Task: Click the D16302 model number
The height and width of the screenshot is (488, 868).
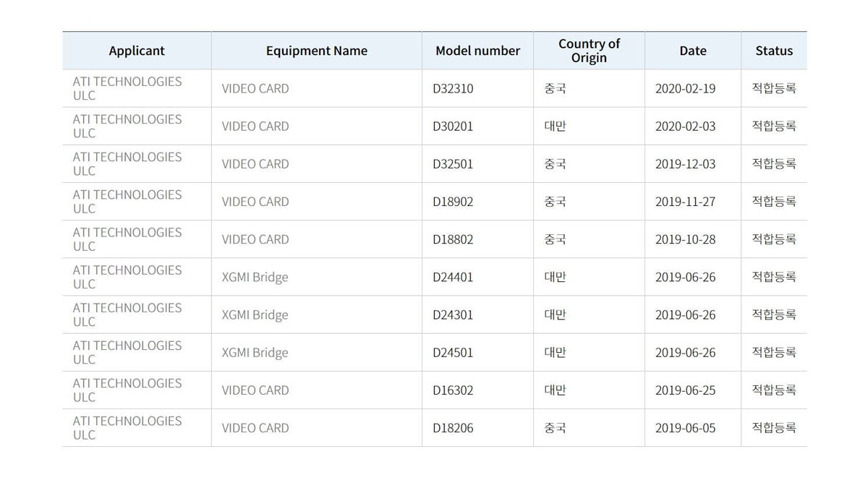Action: (x=453, y=390)
